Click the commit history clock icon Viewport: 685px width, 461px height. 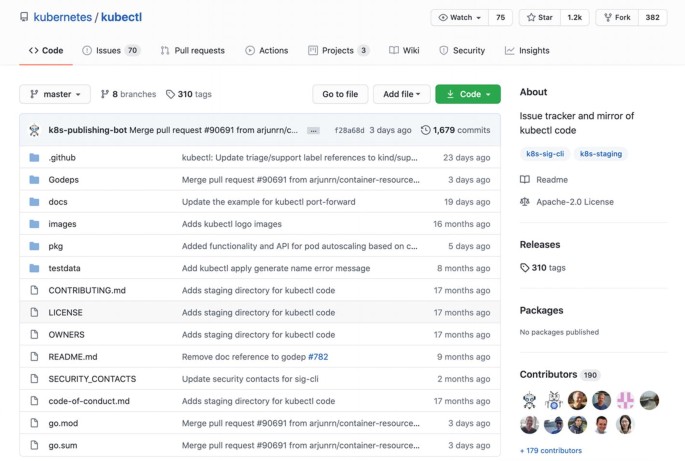426,130
